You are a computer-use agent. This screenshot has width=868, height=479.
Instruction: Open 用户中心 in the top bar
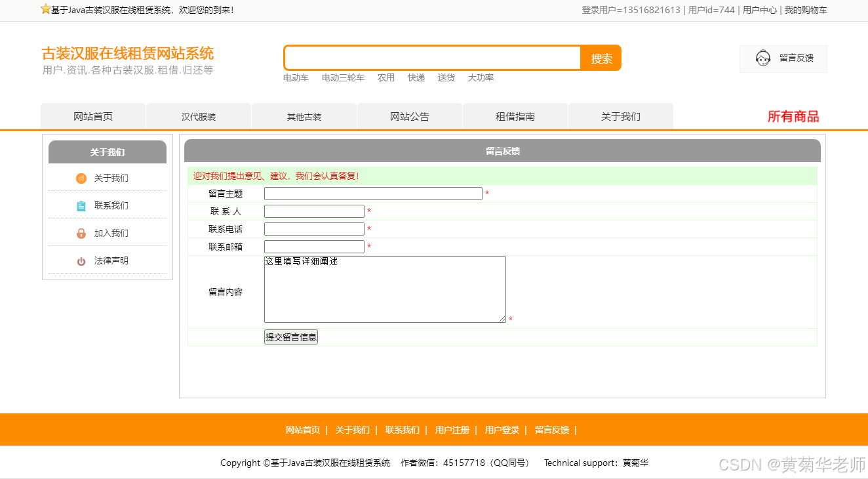pyautogui.click(x=760, y=10)
